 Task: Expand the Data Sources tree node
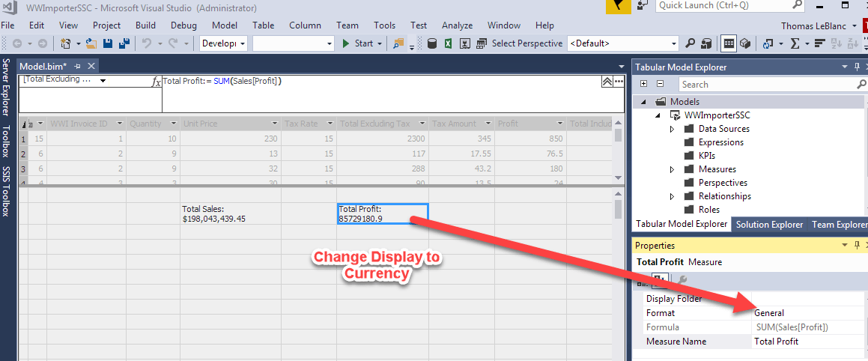pos(672,129)
